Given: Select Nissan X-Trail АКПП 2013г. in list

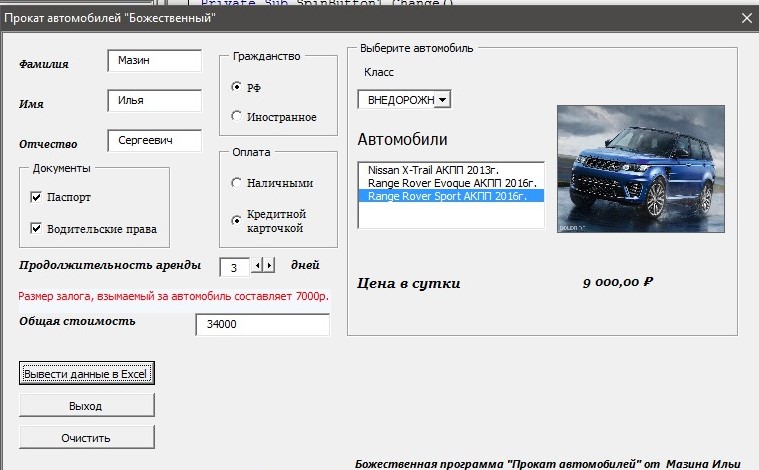Looking at the screenshot, I should [x=451, y=170].
